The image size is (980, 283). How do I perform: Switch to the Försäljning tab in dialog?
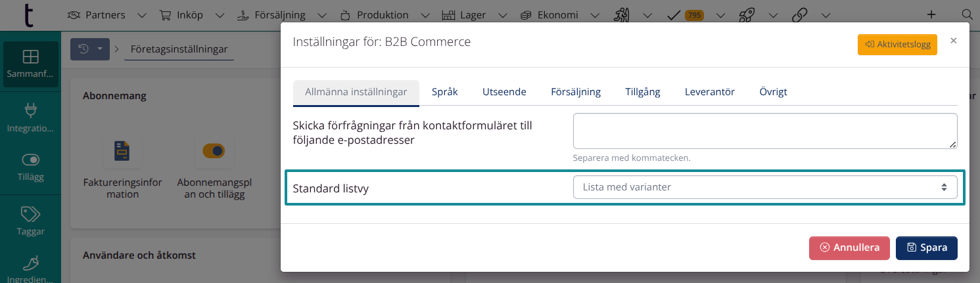tap(576, 92)
